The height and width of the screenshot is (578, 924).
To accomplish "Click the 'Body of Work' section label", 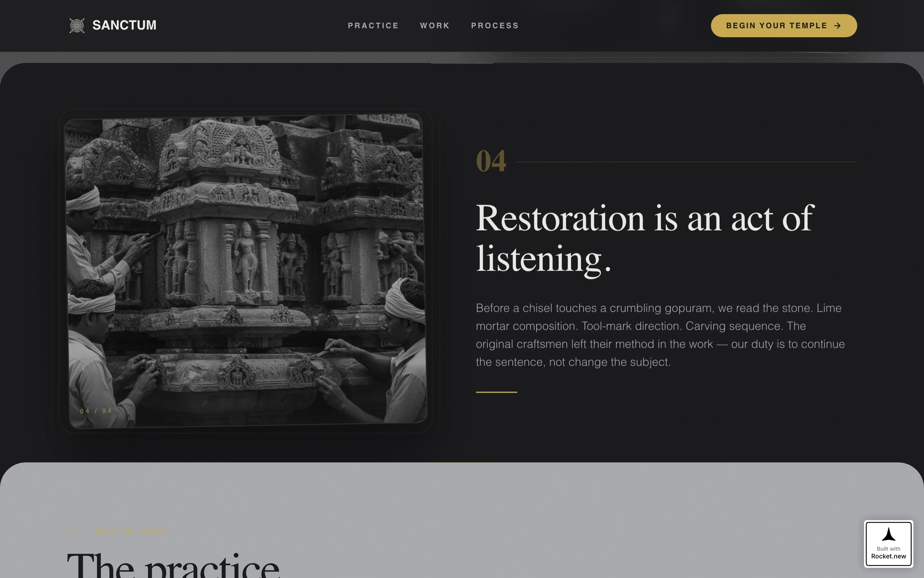I will pos(131,531).
